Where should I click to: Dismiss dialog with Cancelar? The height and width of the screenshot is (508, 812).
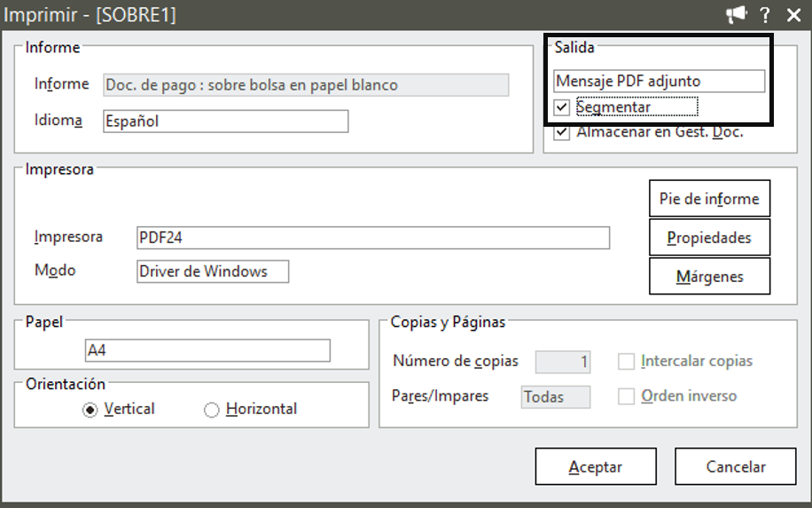point(736,466)
